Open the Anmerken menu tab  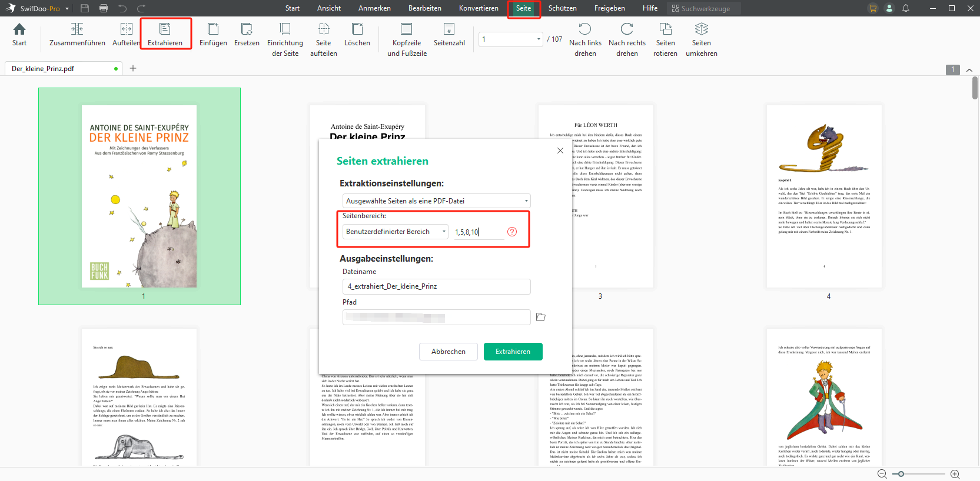[374, 8]
